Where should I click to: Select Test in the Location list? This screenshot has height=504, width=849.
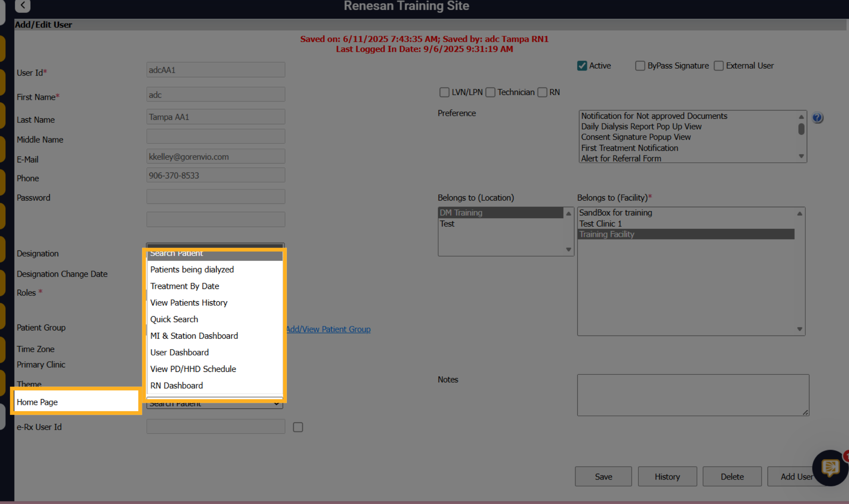501,224
